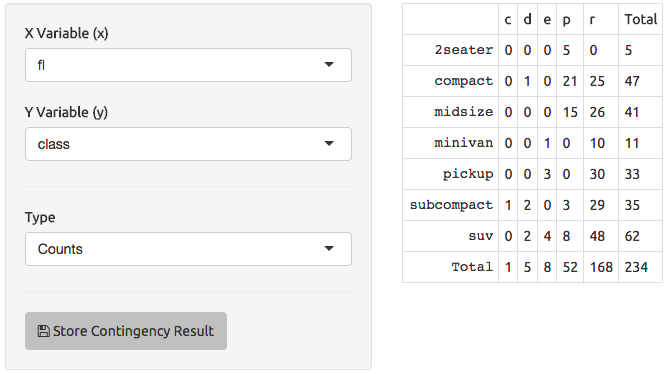Expand the Y Variable class dropdown arrow
This screenshot has height=374, width=670.
point(329,143)
